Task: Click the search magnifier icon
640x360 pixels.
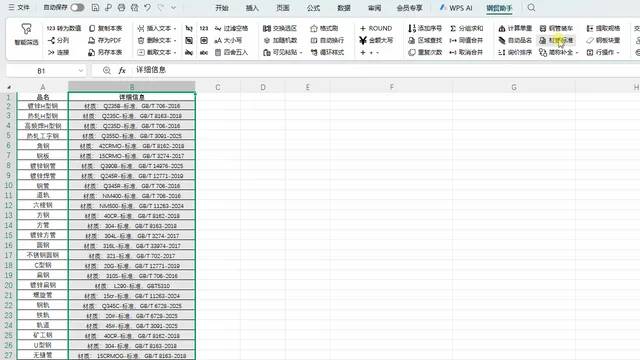Action: point(531,7)
